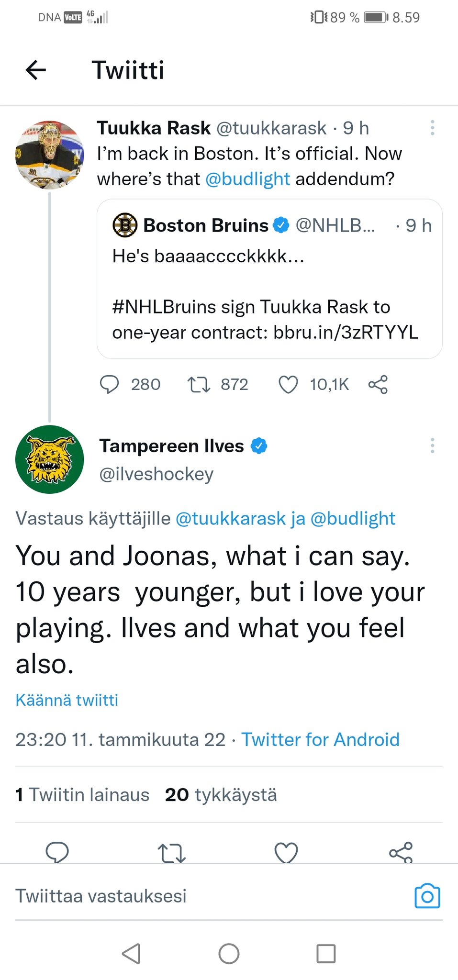Like Tuukka Rask's tweet with 10,1K likes

pos(288,384)
